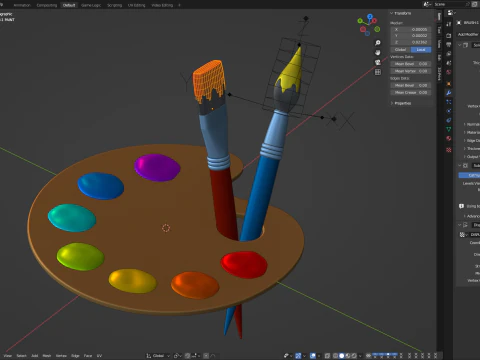
Task: Open the Object Constraints properties icon
Action: click(449, 120)
